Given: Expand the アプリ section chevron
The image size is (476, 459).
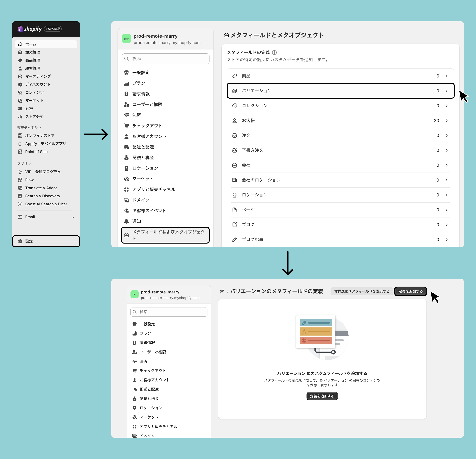Looking at the screenshot, I should [30, 164].
